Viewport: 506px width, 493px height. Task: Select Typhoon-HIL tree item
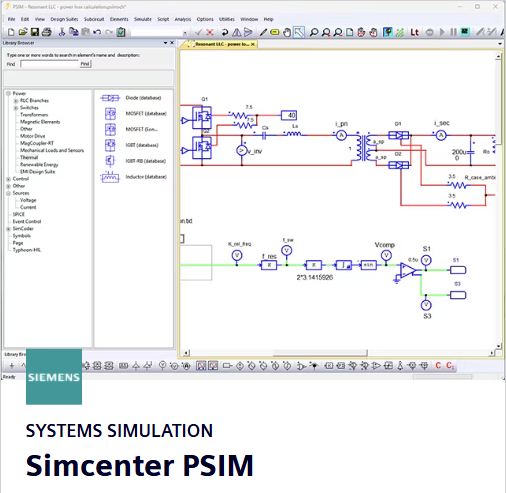click(27, 250)
